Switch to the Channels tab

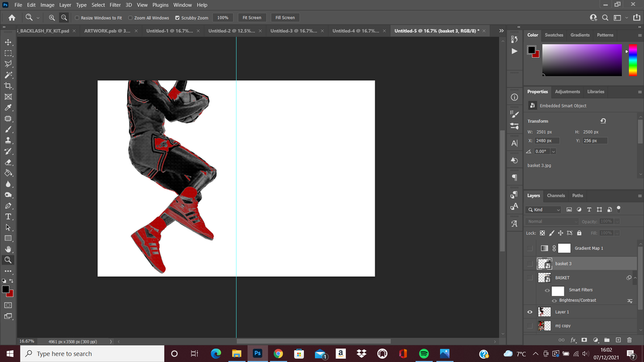coord(556,196)
